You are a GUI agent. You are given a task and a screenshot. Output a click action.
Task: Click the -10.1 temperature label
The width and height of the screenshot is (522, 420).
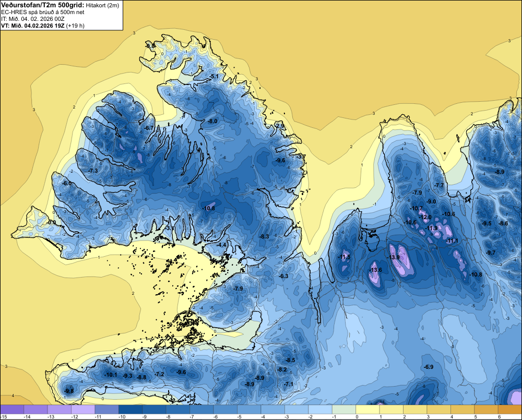coord(111,375)
